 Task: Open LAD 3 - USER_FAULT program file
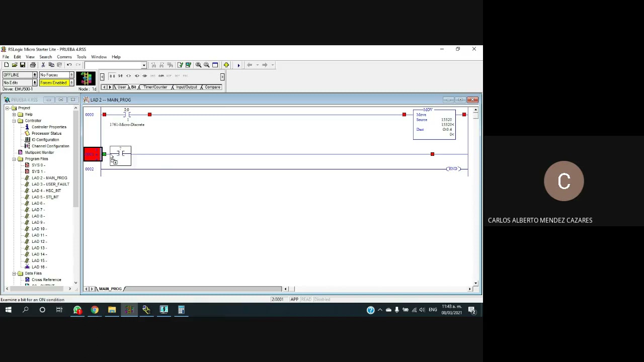click(x=50, y=185)
